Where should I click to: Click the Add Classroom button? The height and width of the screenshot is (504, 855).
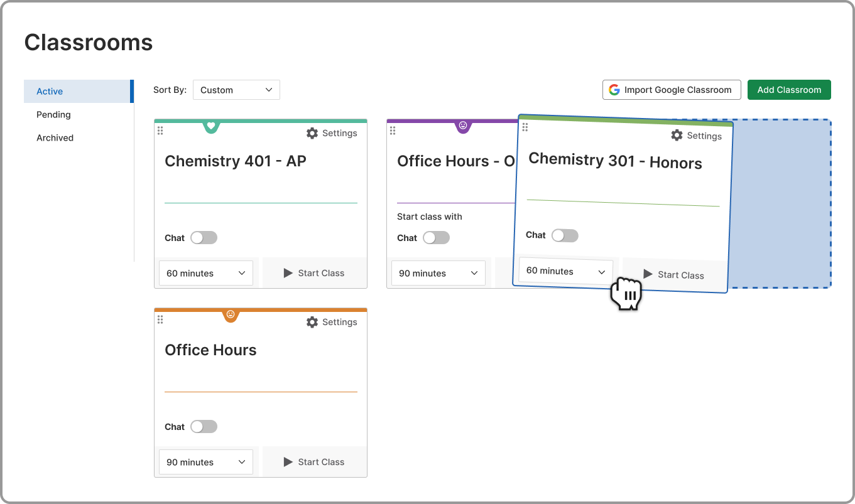tap(789, 90)
